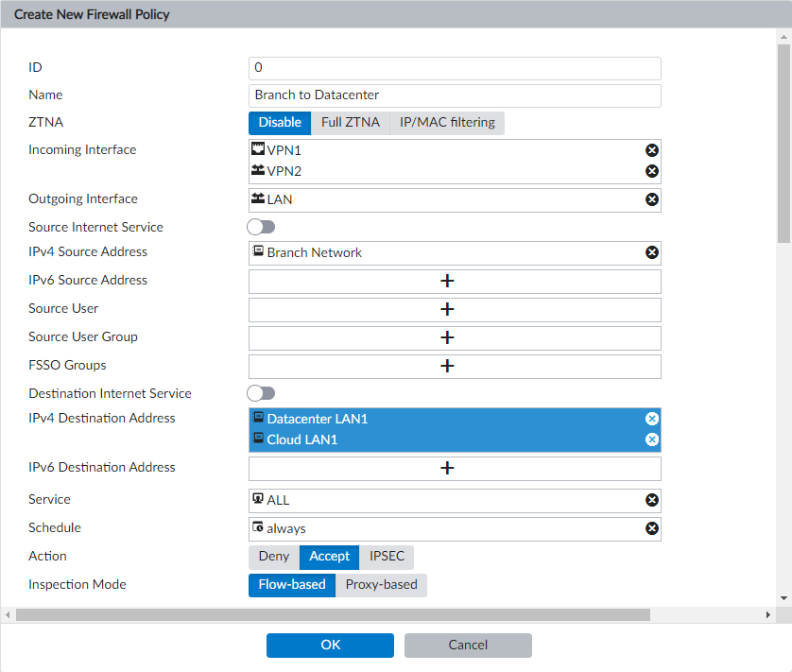Cancel the new firewall policy
This screenshot has height=672, width=792.
click(x=468, y=645)
